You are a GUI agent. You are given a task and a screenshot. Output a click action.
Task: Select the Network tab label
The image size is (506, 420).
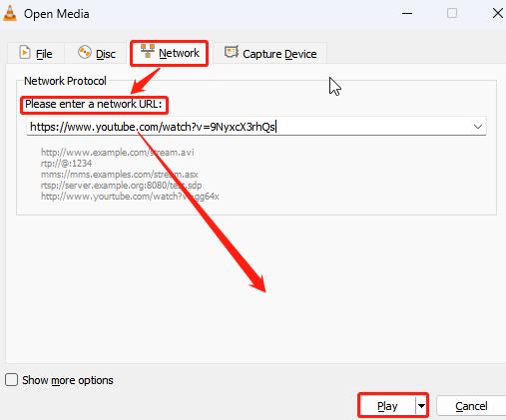click(179, 53)
